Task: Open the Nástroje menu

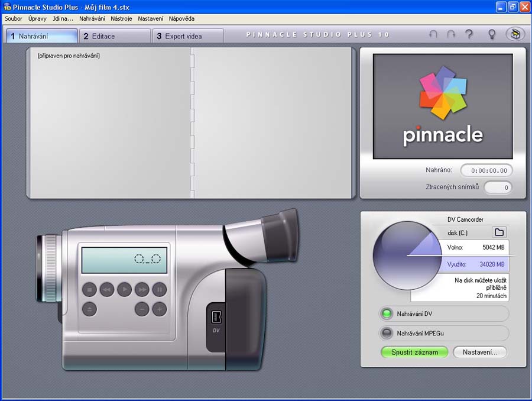Action: click(121, 18)
